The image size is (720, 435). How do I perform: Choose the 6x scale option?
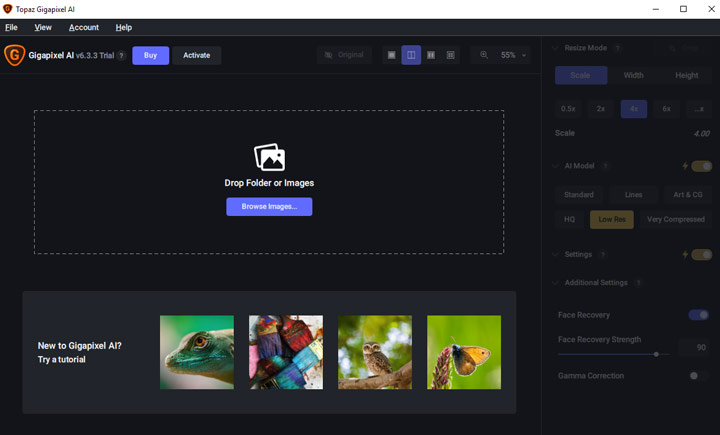(x=666, y=109)
